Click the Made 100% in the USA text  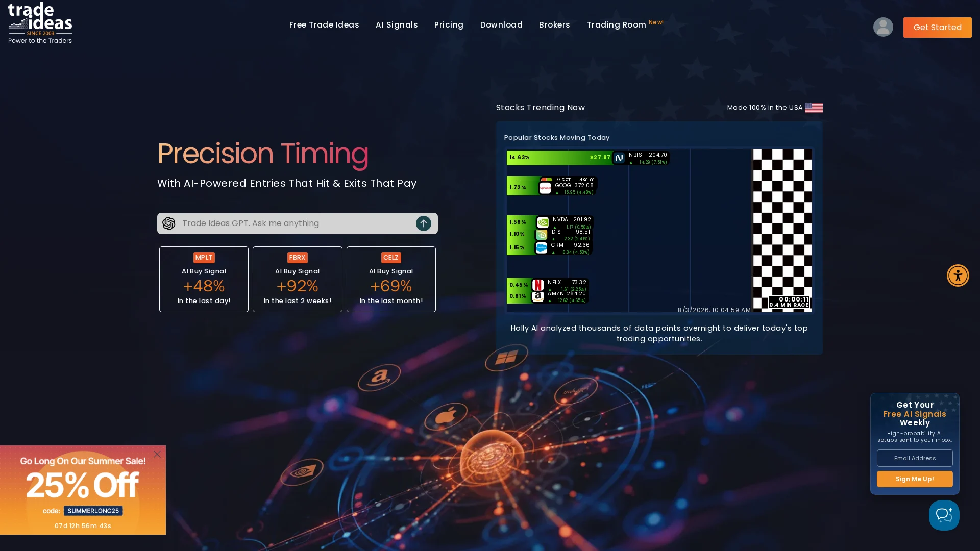(x=765, y=108)
